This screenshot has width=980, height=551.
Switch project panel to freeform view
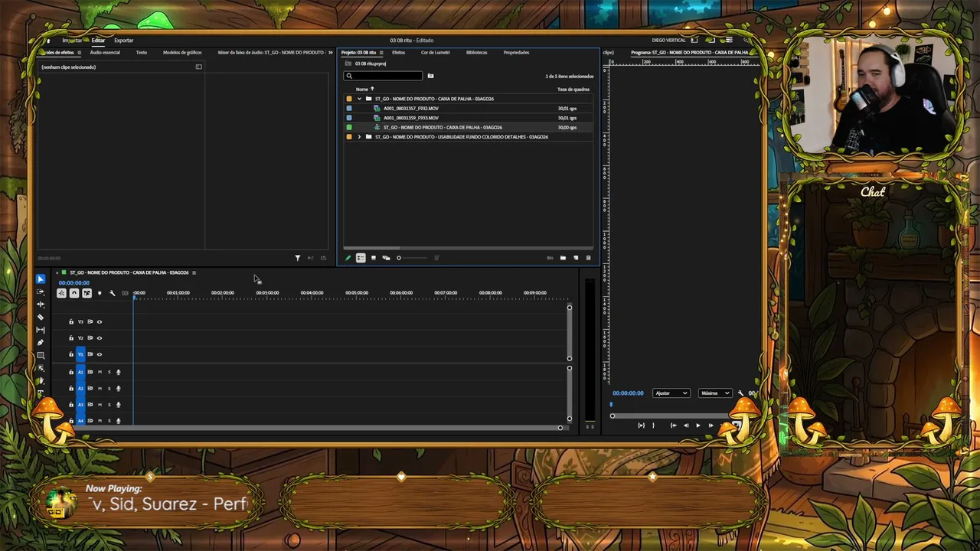pos(386,258)
